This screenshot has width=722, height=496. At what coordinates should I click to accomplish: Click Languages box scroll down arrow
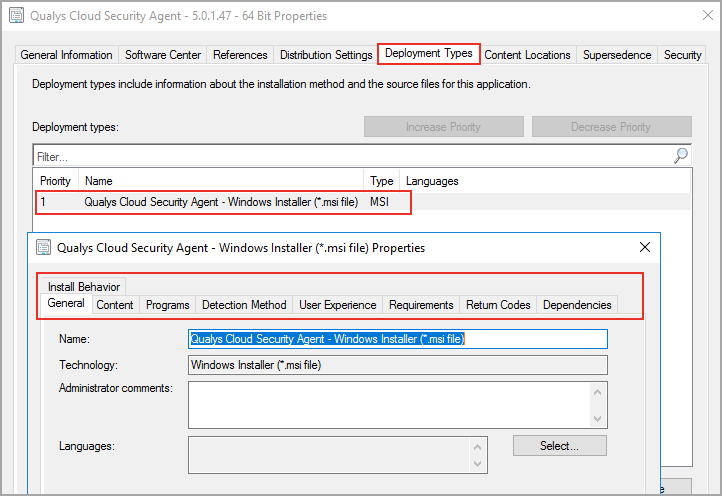477,464
